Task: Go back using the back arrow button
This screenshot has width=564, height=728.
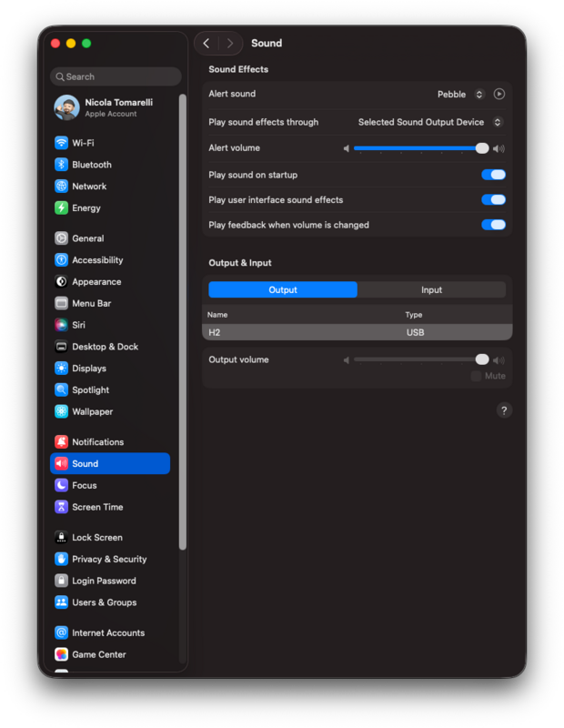Action: point(206,43)
